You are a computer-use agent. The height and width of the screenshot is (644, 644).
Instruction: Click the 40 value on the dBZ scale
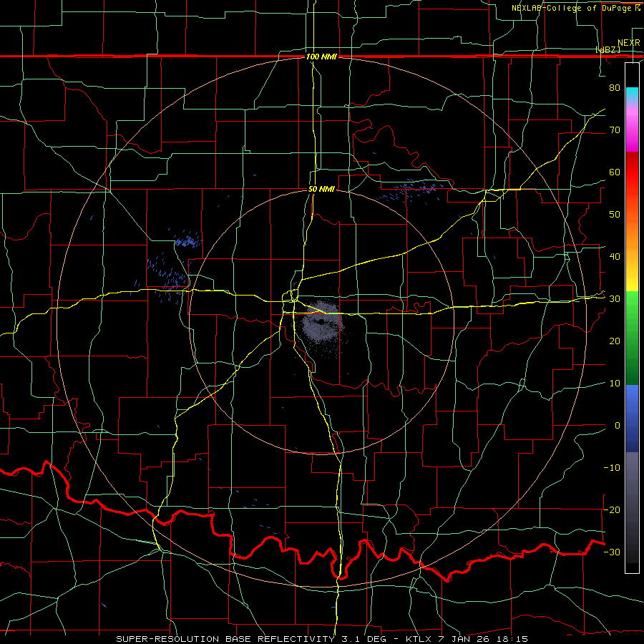[615, 257]
